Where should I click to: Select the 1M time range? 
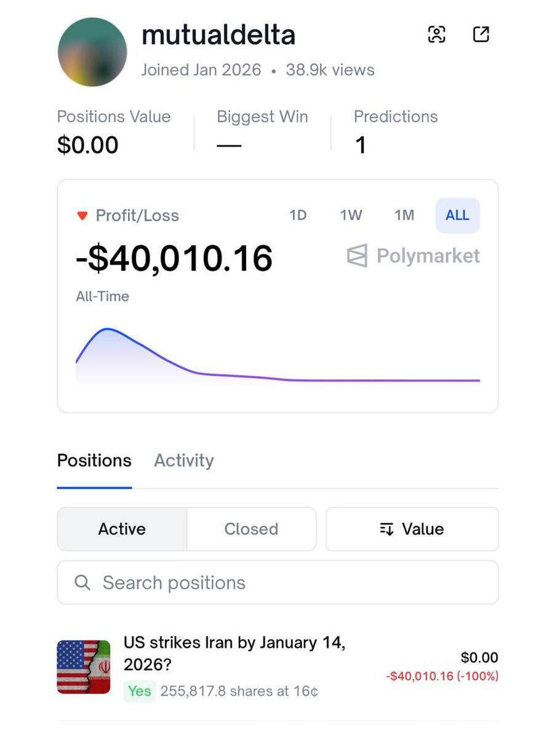click(x=404, y=216)
